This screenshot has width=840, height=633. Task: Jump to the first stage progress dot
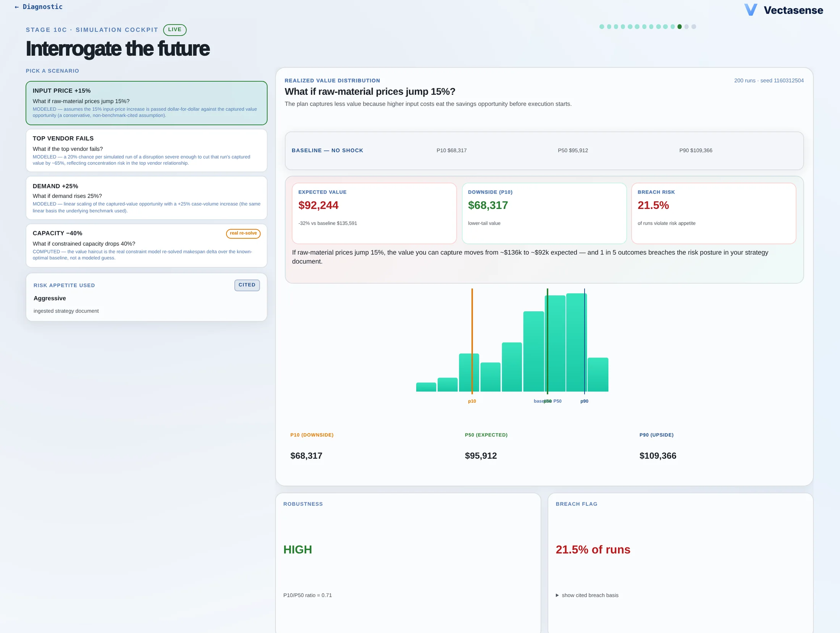tap(602, 27)
